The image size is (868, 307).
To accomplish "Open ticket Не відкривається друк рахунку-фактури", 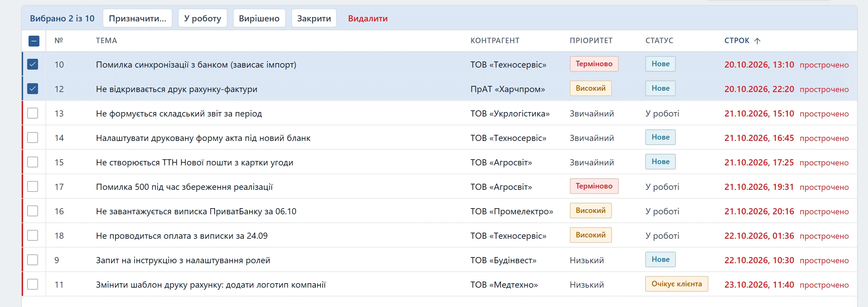I will [x=177, y=89].
